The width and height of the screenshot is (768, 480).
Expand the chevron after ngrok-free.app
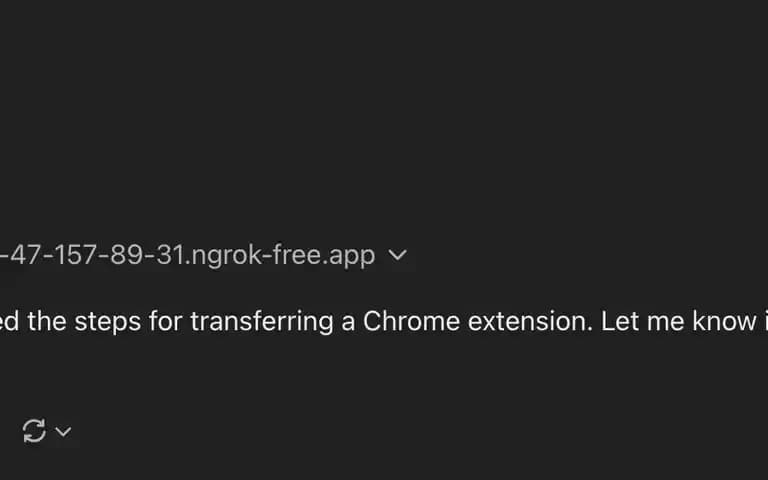(x=397, y=255)
